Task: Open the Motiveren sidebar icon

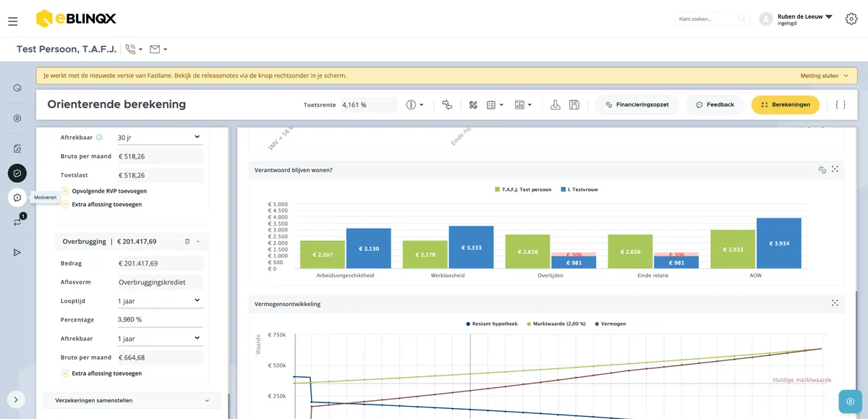Action: (x=17, y=198)
